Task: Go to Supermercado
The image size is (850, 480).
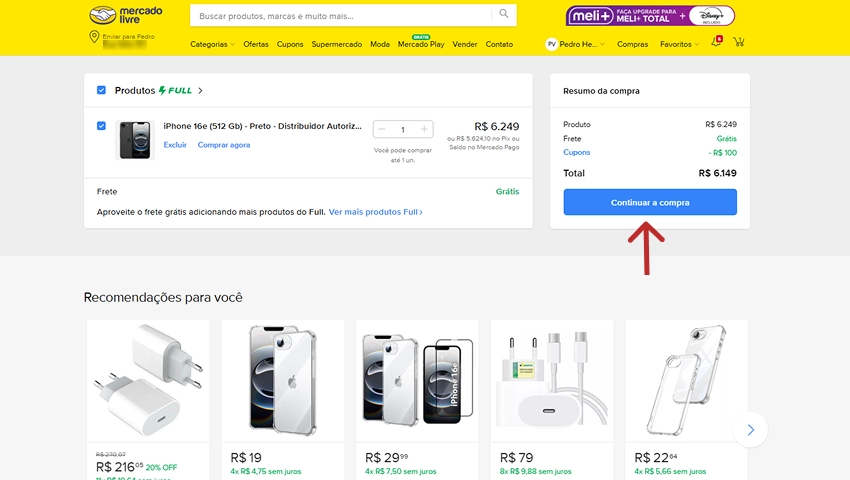Action: tap(337, 44)
